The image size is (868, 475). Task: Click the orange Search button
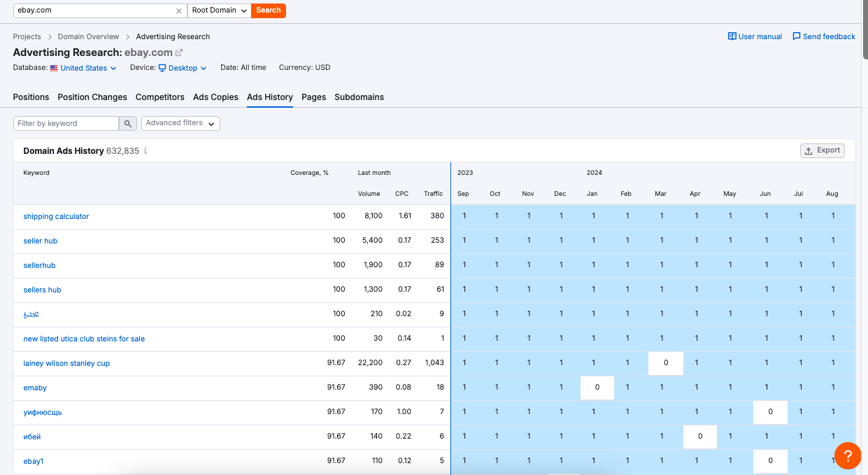(269, 10)
